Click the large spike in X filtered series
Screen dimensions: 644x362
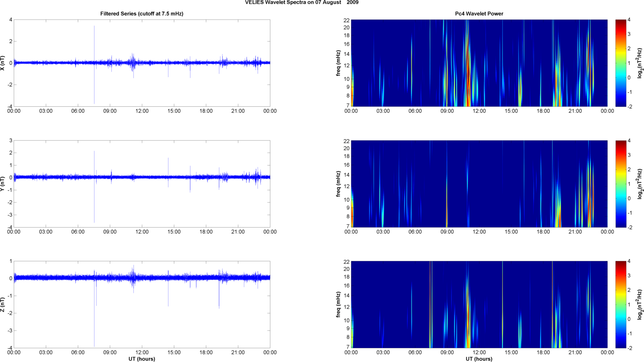(x=94, y=43)
